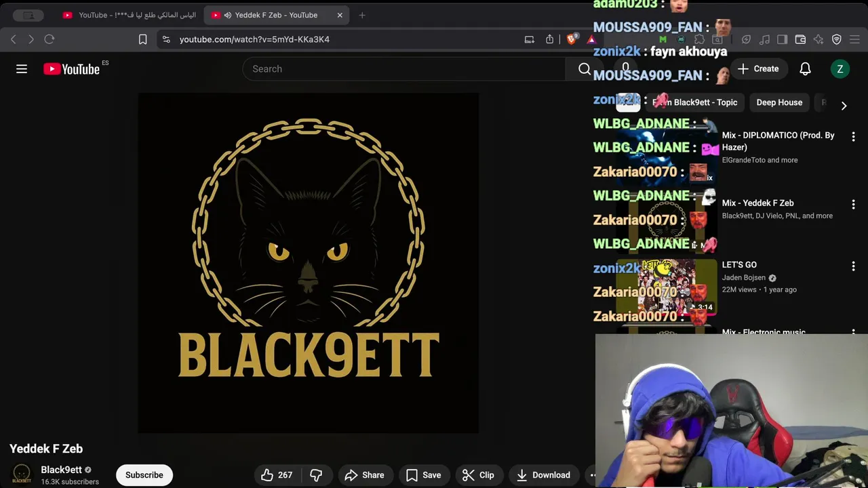
Task: Like the video with 267 likes
Action: pyautogui.click(x=277, y=475)
